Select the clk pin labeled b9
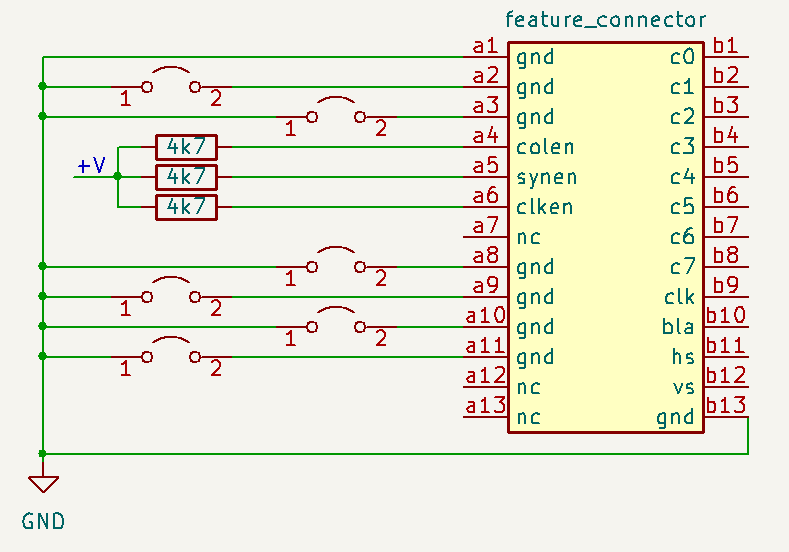789x552 pixels. tap(726, 286)
